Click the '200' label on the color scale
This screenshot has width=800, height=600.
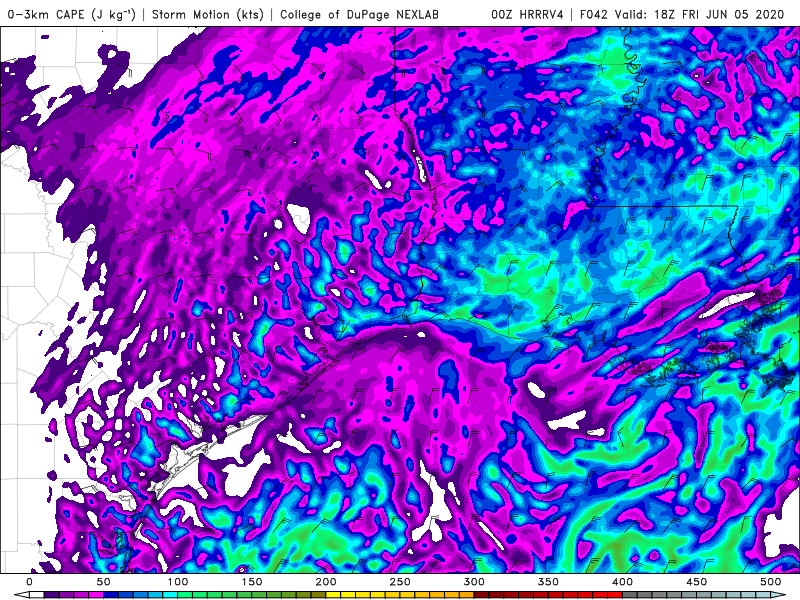coord(326,582)
